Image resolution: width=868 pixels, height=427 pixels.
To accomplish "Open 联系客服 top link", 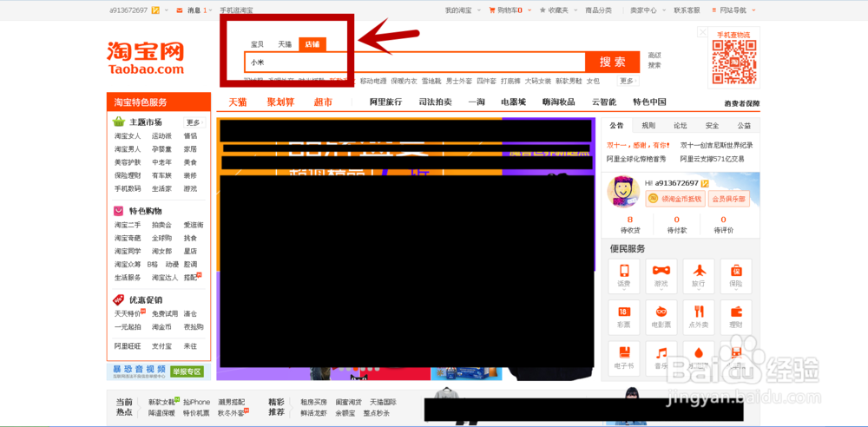I will (x=687, y=10).
